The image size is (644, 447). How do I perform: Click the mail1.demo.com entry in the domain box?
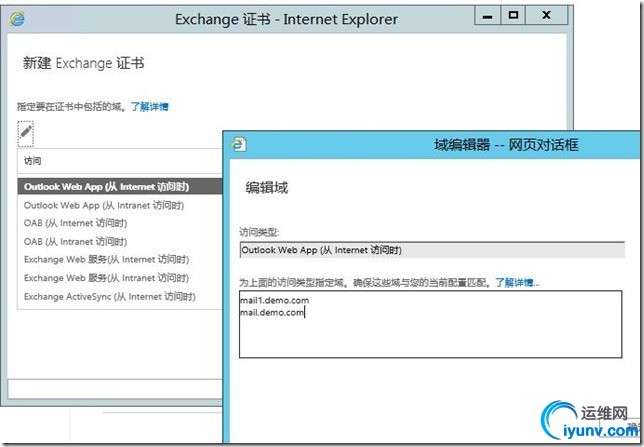click(274, 300)
